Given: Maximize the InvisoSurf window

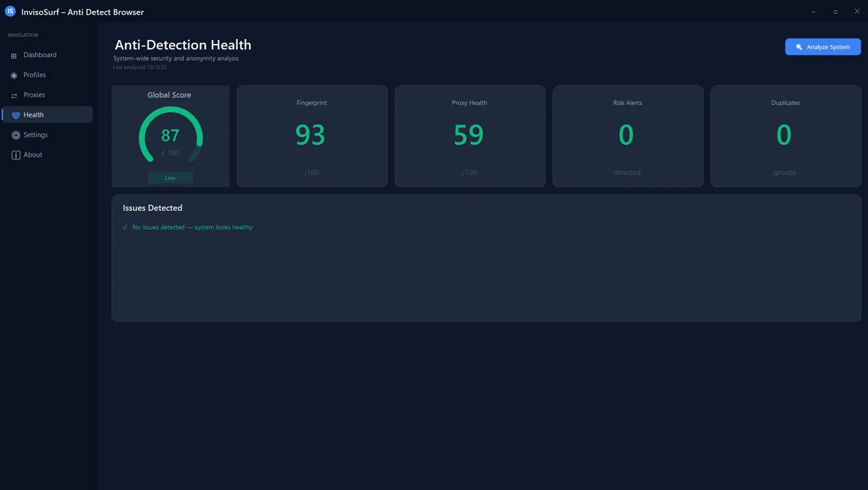Looking at the screenshot, I should [x=835, y=11].
